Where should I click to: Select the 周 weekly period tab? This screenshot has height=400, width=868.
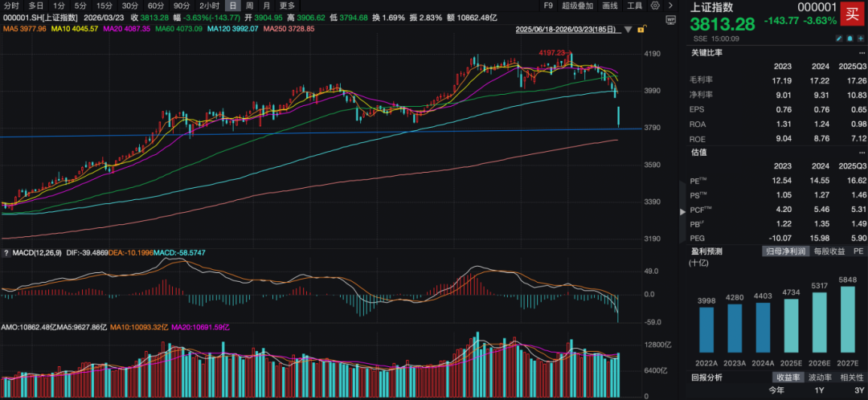point(248,5)
